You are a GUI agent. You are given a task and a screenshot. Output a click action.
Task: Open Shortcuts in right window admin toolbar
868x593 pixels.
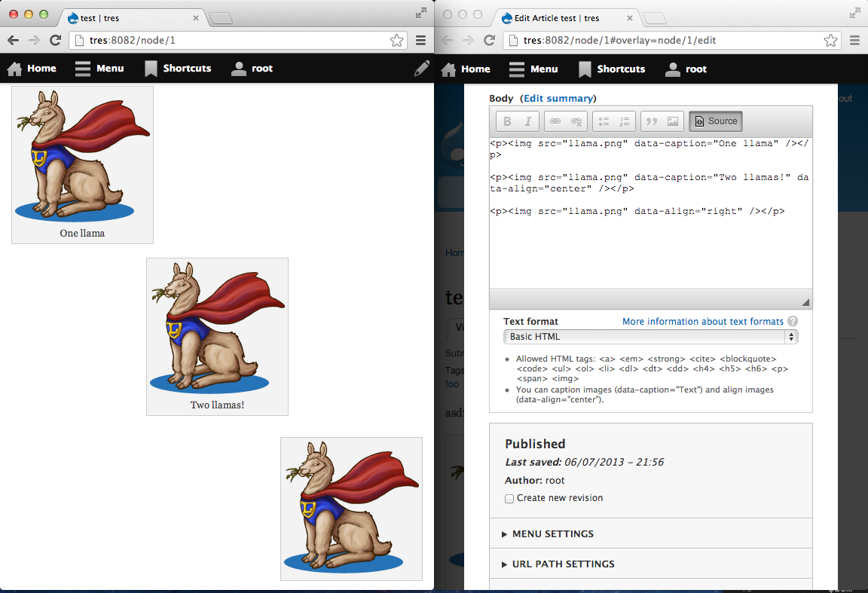(x=613, y=69)
